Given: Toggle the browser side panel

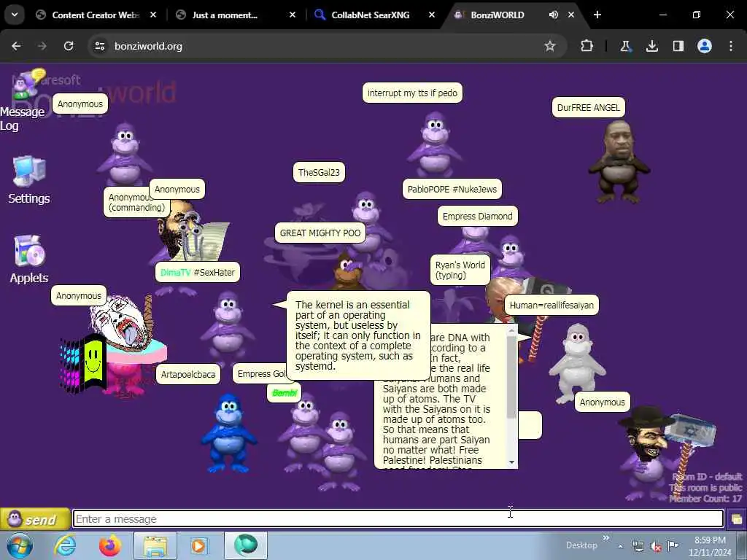Looking at the screenshot, I should [x=678, y=46].
